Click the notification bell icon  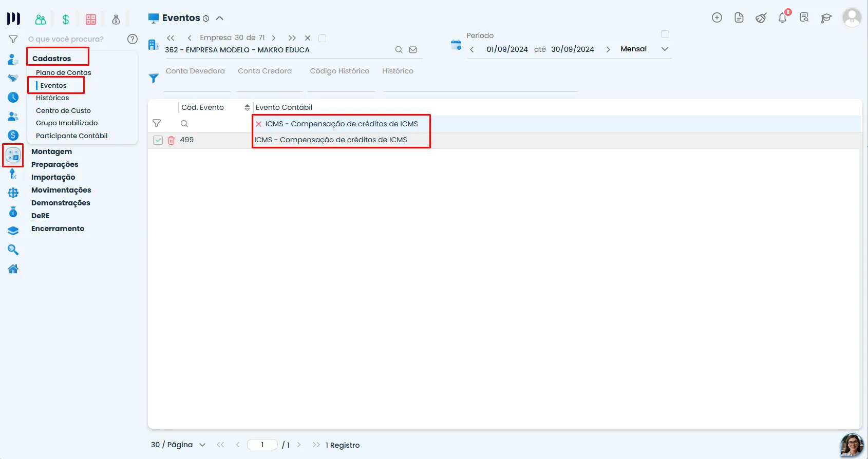[783, 18]
